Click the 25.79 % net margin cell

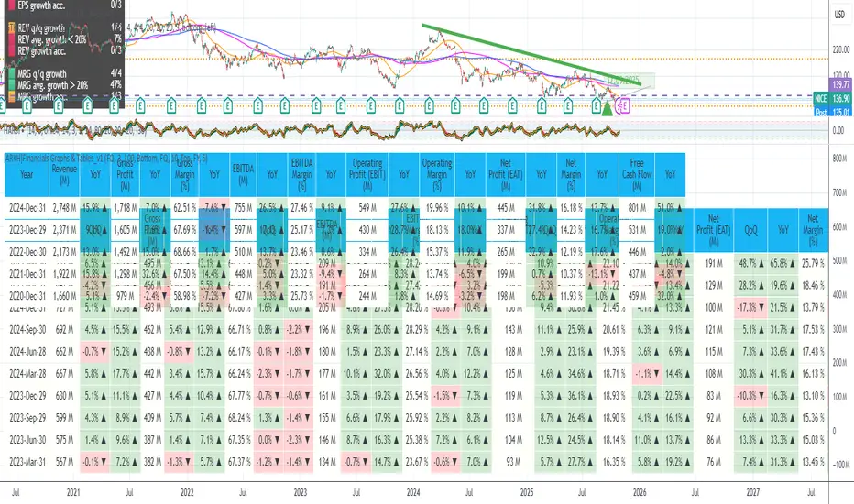pos(813,263)
